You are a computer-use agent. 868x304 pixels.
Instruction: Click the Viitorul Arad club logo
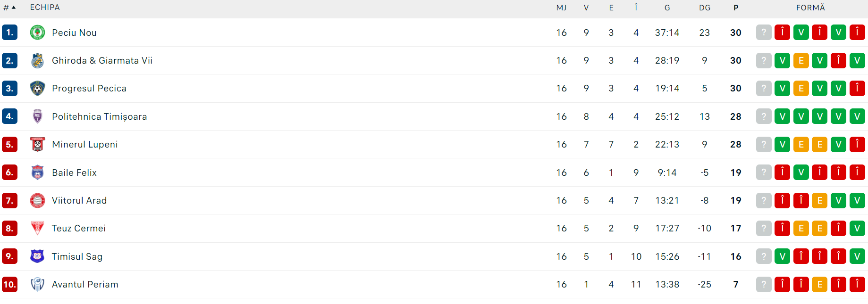[x=37, y=200]
